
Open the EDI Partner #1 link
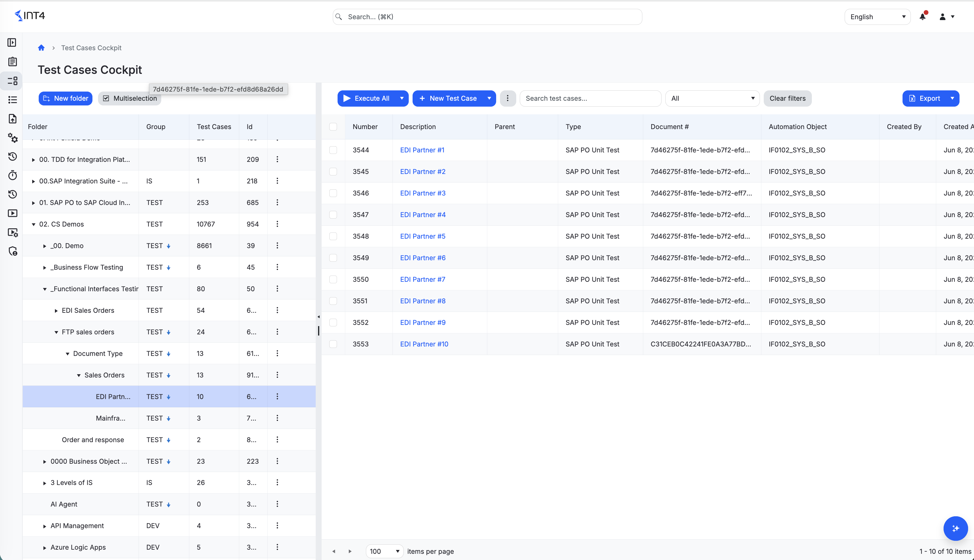click(422, 150)
